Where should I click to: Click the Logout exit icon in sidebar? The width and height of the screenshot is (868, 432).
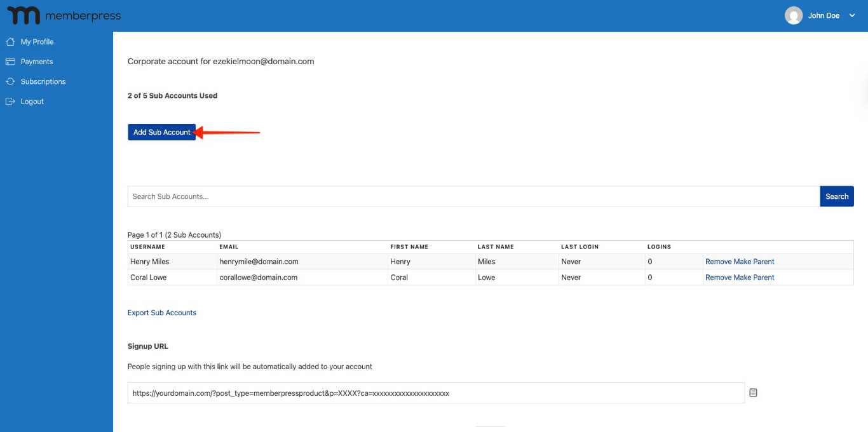[x=10, y=102]
